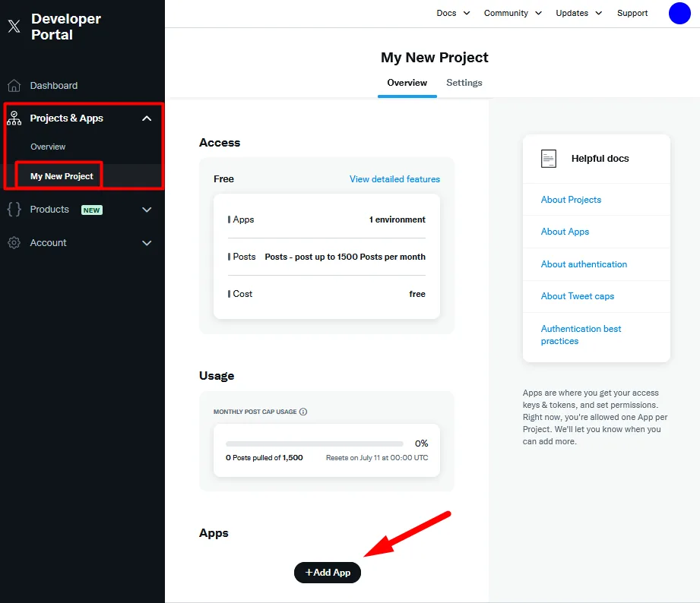This screenshot has width=700, height=603.
Task: Switch to the Settings tab
Action: 464,83
